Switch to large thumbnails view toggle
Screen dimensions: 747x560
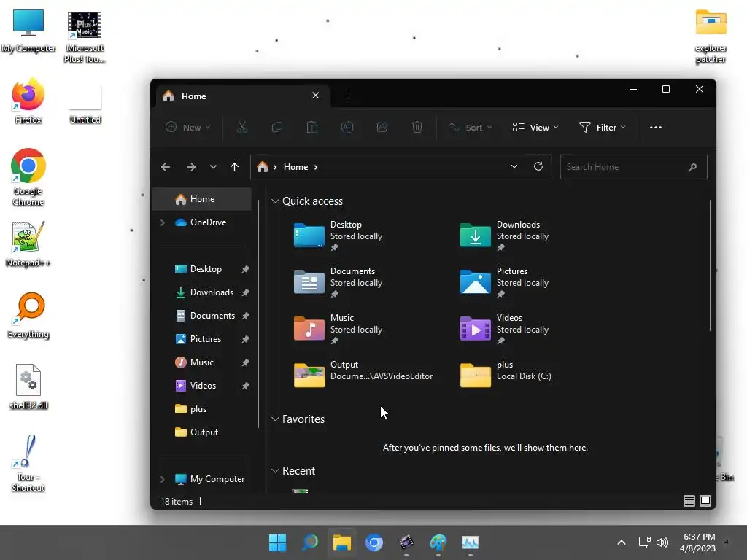[705, 501]
